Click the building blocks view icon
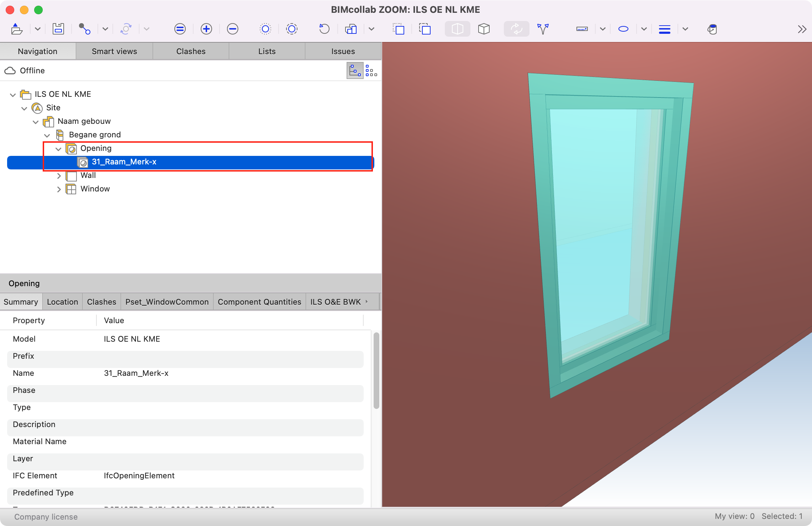The height and width of the screenshot is (526, 812). click(351, 29)
